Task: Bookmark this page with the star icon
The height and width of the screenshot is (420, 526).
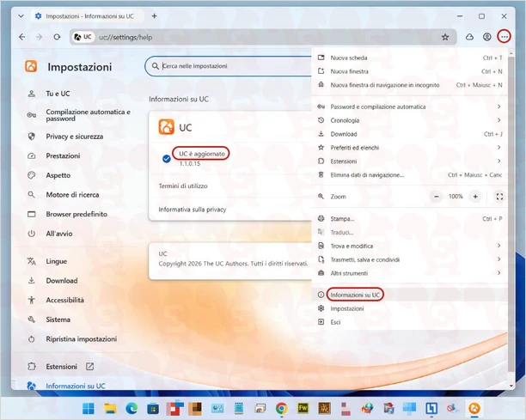Action: coord(445,37)
